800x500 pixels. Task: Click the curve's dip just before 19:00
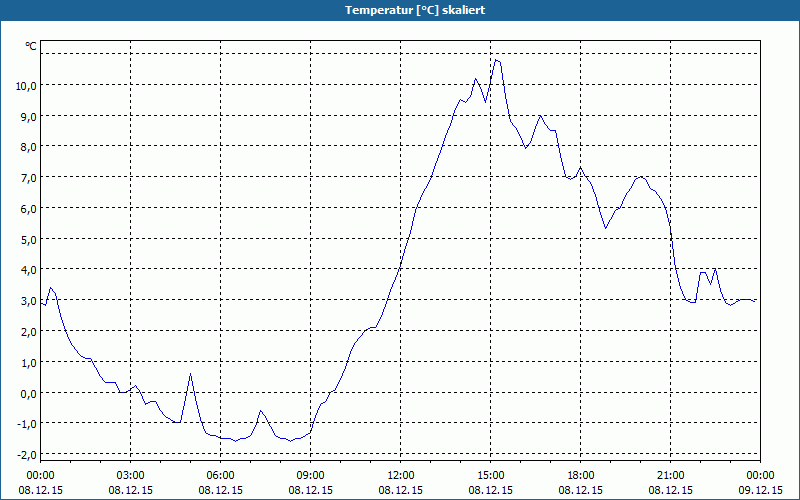click(x=606, y=228)
